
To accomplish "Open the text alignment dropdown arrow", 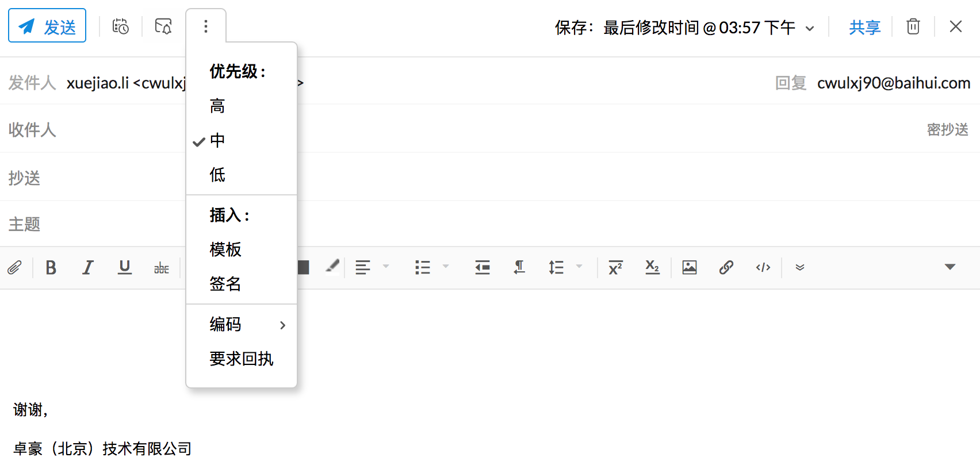I will [386, 267].
